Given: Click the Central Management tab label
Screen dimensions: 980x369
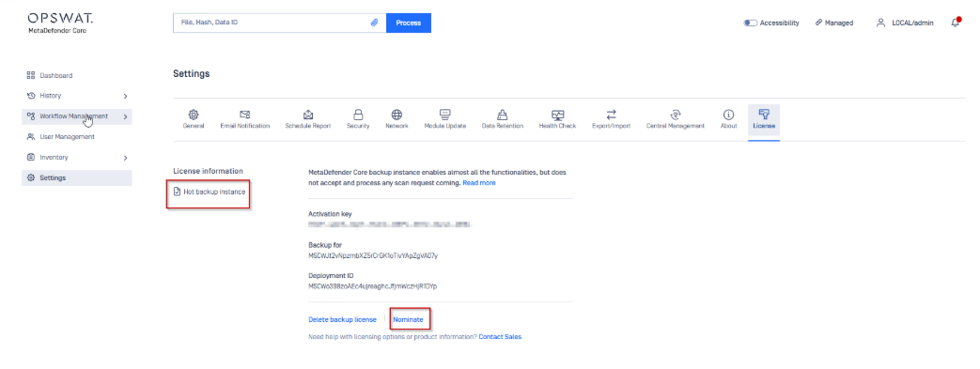Looking at the screenshot, I should [675, 126].
